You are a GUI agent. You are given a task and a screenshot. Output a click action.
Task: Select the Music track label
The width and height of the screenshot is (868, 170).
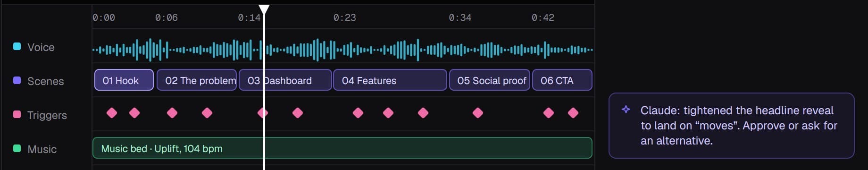point(42,149)
